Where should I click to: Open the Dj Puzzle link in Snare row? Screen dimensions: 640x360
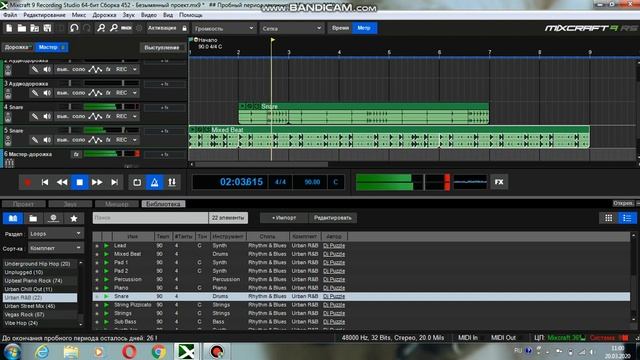334,296
